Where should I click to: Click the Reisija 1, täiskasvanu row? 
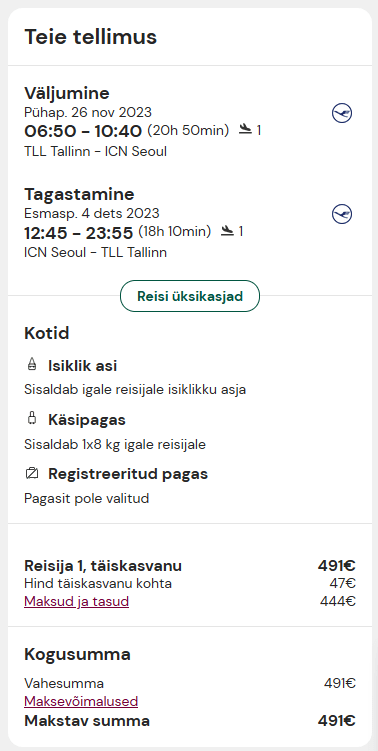point(190,566)
